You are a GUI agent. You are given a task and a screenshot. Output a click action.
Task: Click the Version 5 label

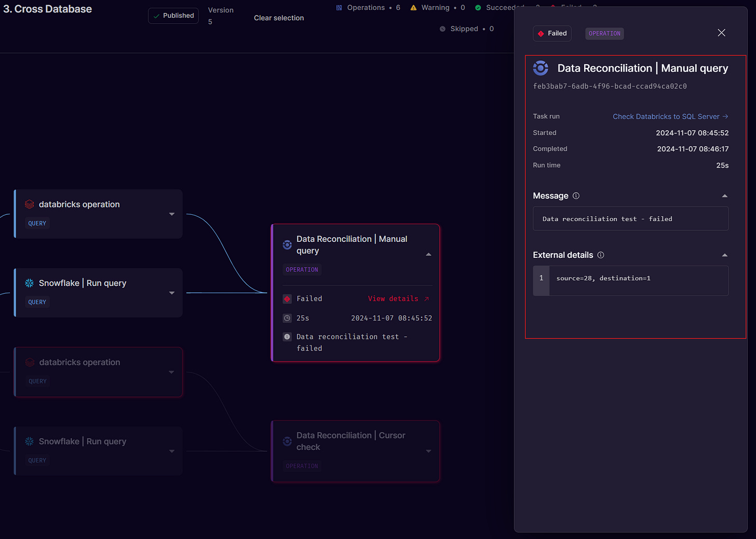(x=221, y=16)
